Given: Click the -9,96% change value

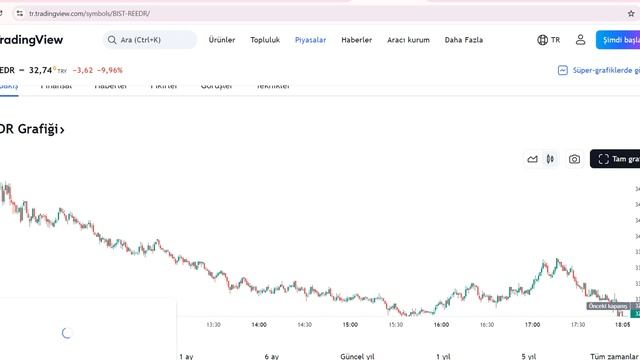Looking at the screenshot, I should pyautogui.click(x=110, y=70).
